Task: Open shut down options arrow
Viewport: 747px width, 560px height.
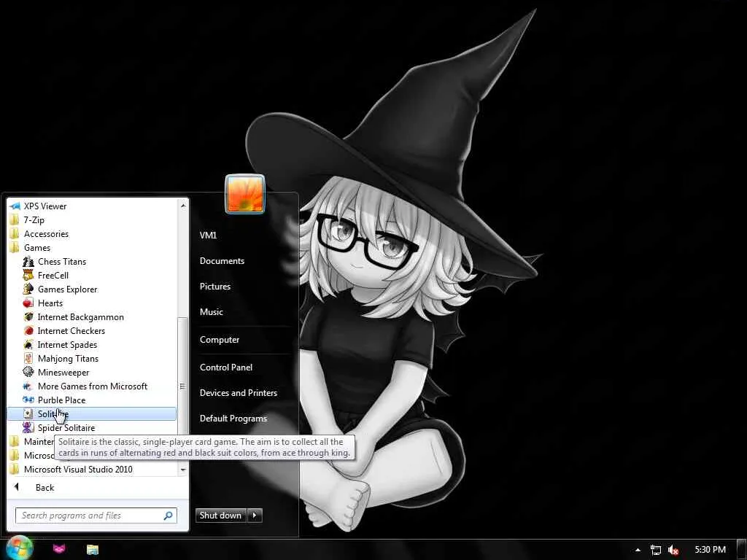Action: pos(255,516)
